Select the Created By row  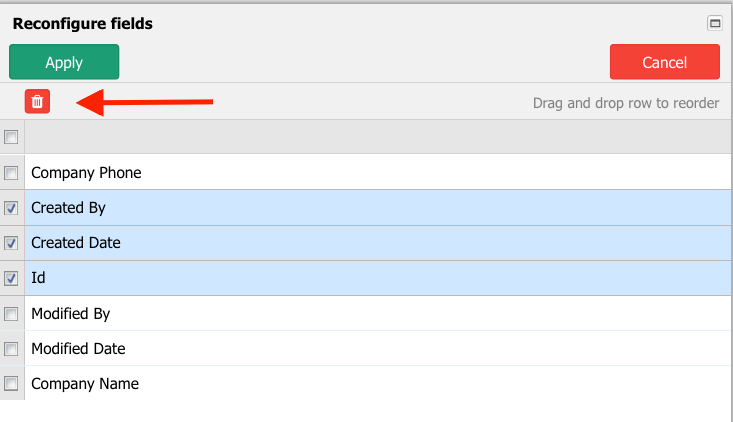378,208
